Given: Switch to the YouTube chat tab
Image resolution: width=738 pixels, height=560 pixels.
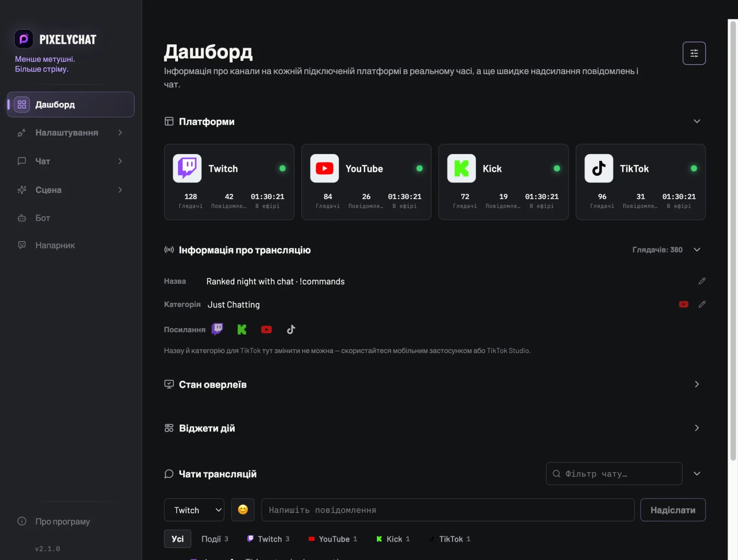Looking at the screenshot, I should click(333, 539).
